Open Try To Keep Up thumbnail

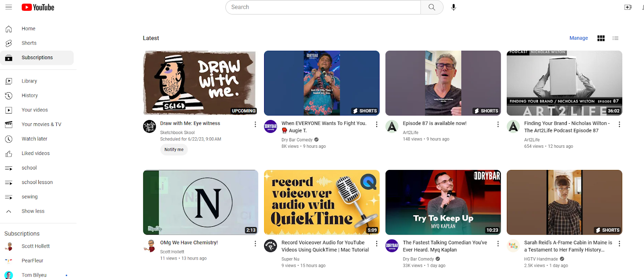[443, 202]
